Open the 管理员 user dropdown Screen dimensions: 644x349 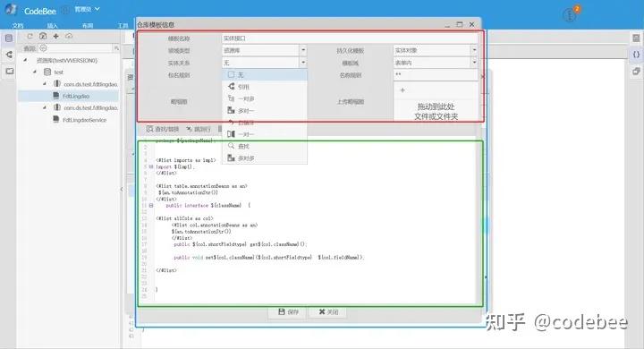tap(87, 9)
